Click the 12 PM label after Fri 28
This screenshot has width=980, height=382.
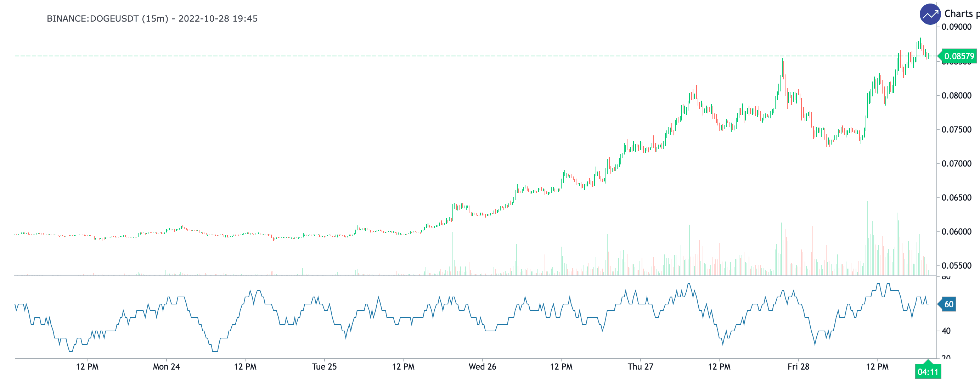[877, 367]
